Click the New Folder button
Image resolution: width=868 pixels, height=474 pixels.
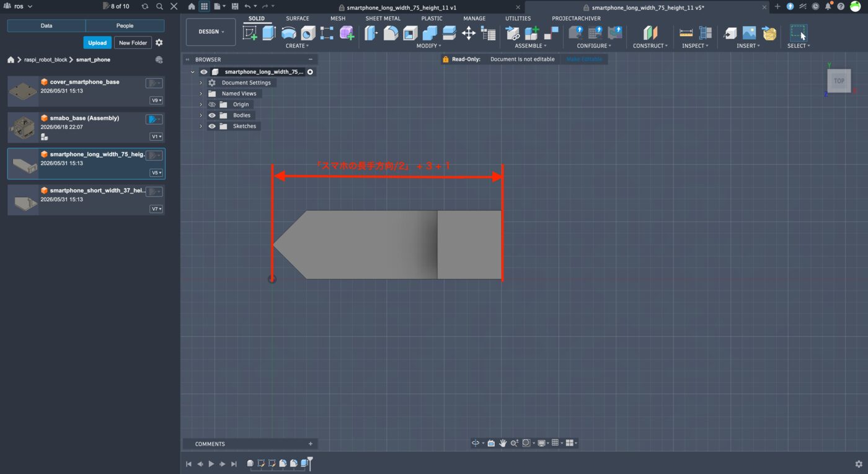point(133,43)
